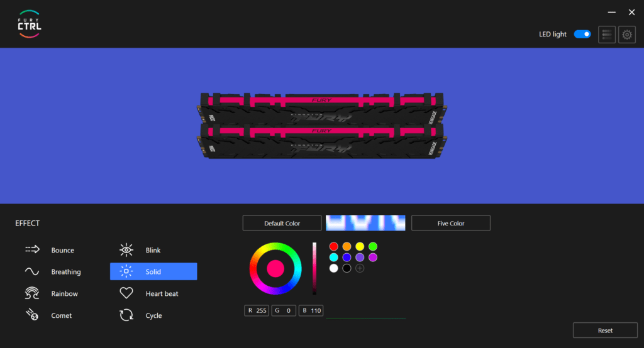The width and height of the screenshot is (644, 348).
Task: Pick the red color swatch
Action: pos(334,246)
